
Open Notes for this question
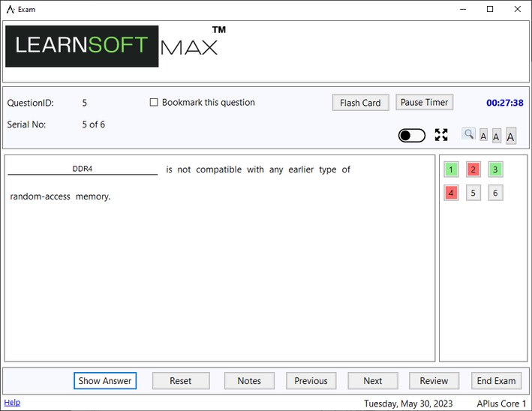pos(249,380)
